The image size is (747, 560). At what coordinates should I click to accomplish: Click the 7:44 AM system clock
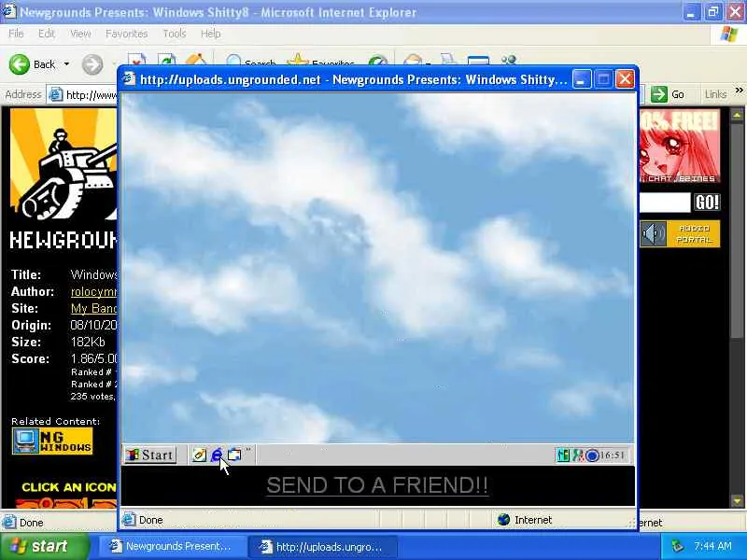pos(712,546)
